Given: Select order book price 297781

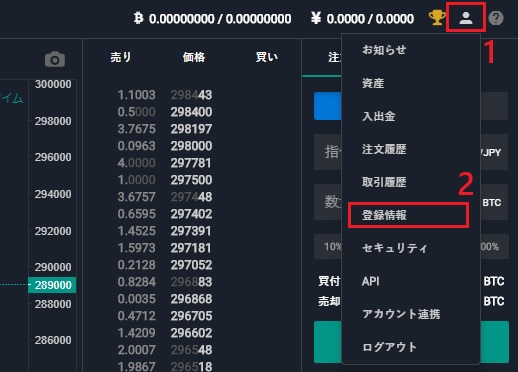Looking at the screenshot, I should pyautogui.click(x=191, y=163).
